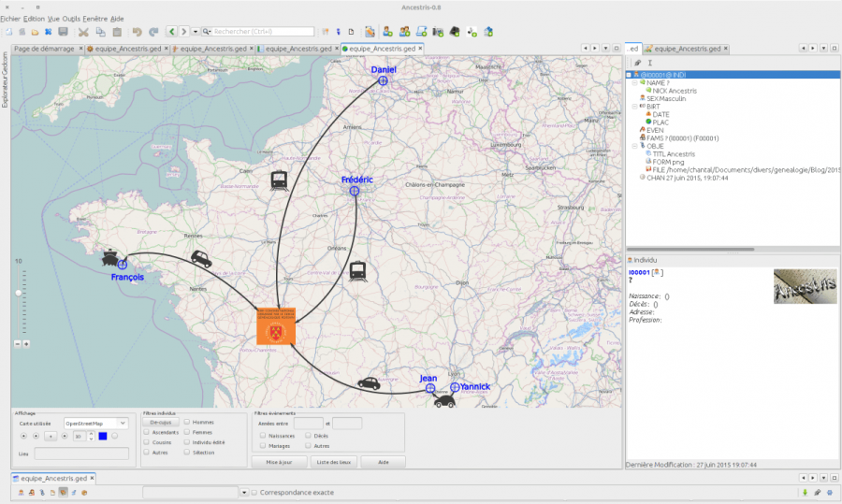
Task: Check the Individu édité option
Action: (x=187, y=442)
